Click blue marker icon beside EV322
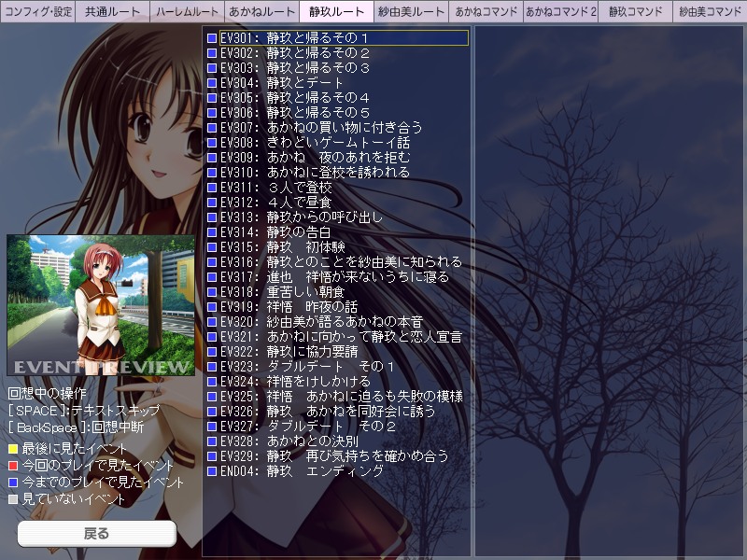 click(x=212, y=352)
